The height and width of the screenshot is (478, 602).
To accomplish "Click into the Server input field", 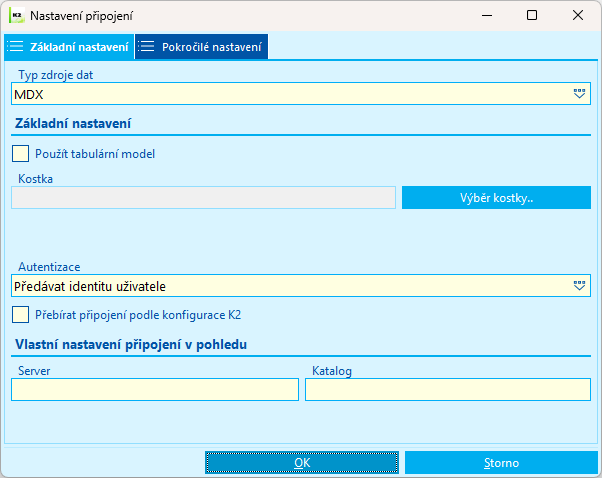I will 155,390.
